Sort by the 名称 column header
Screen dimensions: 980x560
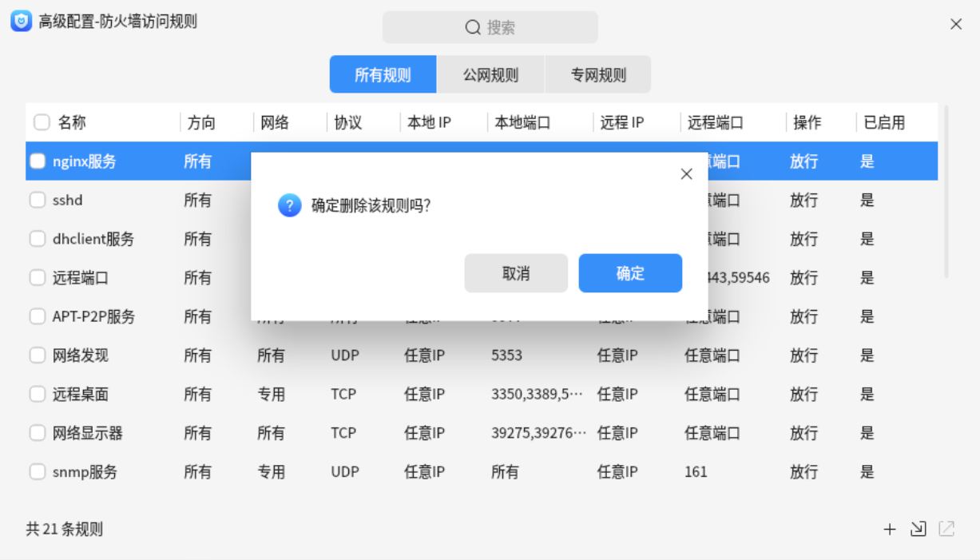click(71, 122)
